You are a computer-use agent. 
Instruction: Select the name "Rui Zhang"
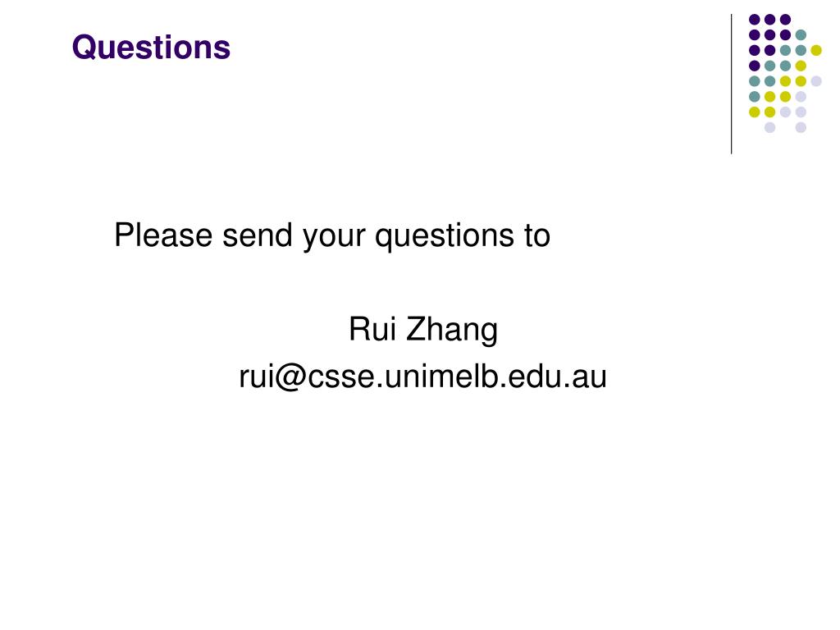click(423, 331)
